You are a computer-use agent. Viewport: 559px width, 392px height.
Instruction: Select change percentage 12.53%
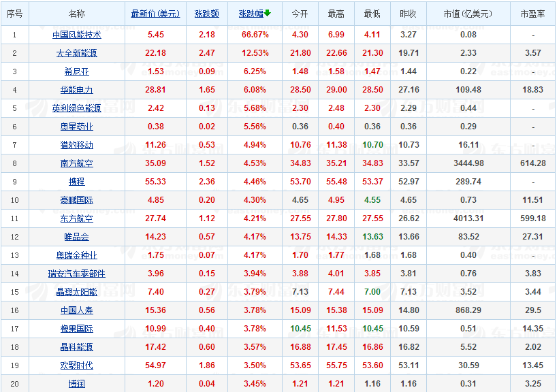click(255, 53)
